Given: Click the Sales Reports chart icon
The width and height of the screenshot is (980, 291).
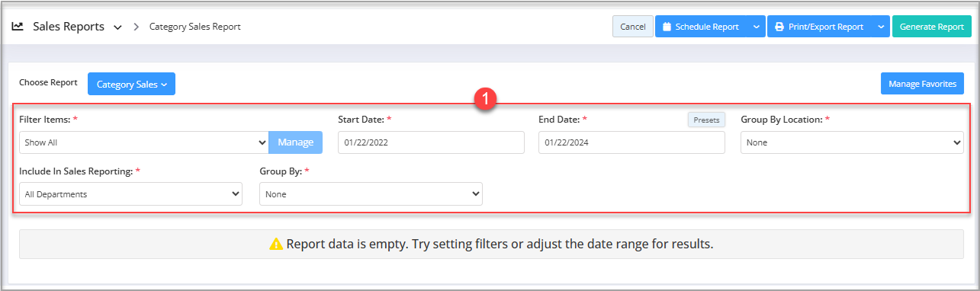Looking at the screenshot, I should click(17, 26).
